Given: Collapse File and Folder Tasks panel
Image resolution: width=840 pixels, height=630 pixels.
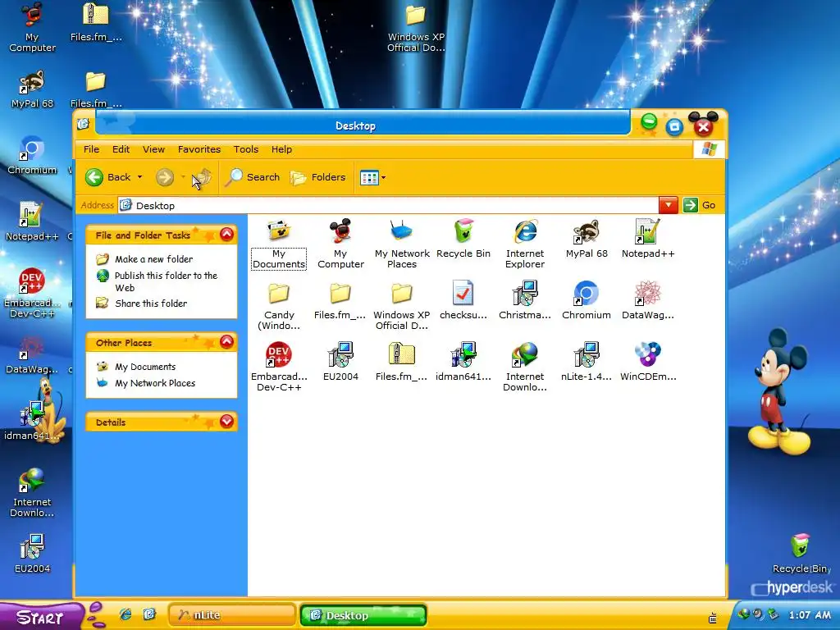Looking at the screenshot, I should pyautogui.click(x=226, y=234).
